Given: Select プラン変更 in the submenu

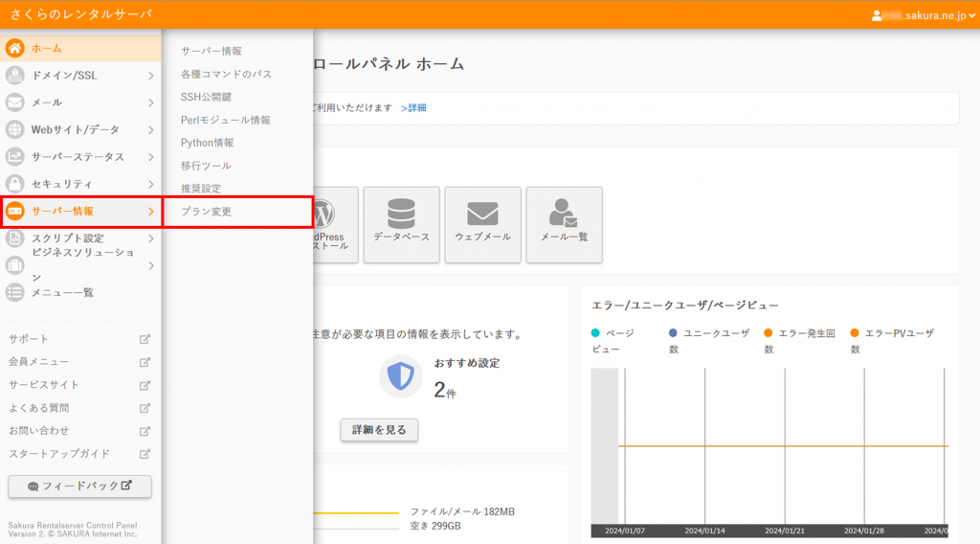Looking at the screenshot, I should pos(206,212).
